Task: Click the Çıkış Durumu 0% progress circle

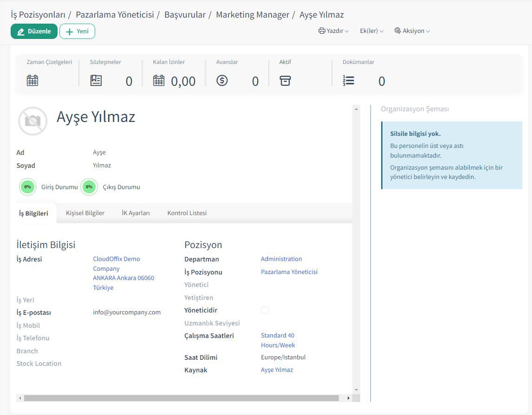Action: [89, 187]
